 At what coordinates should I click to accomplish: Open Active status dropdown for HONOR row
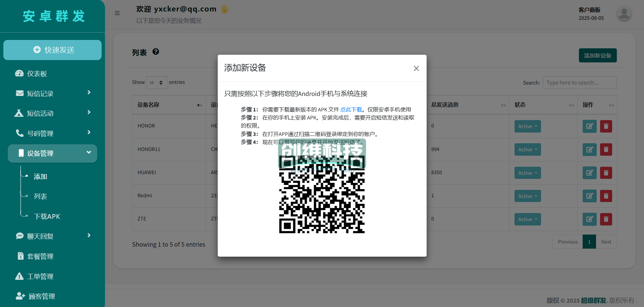tap(528, 126)
